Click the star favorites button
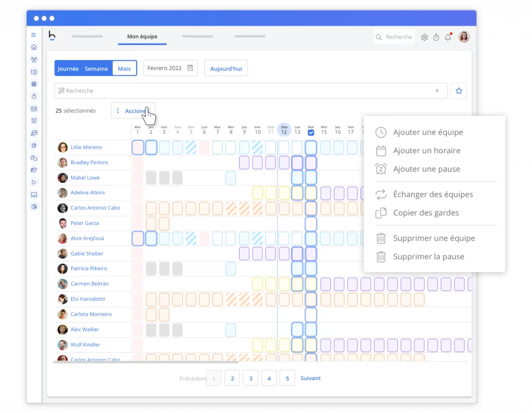This screenshot has height=413, width=532. (x=459, y=91)
